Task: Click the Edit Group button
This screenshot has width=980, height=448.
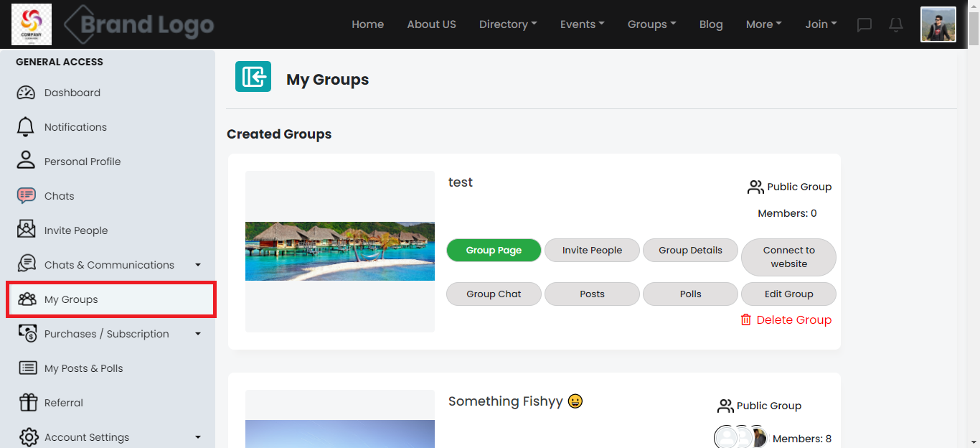Action: click(788, 294)
